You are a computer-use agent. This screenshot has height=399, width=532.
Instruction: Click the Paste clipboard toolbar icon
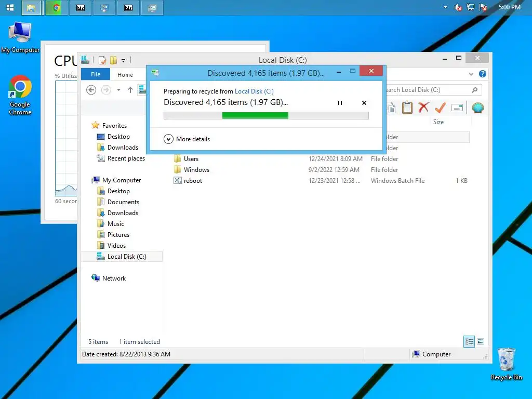407,108
